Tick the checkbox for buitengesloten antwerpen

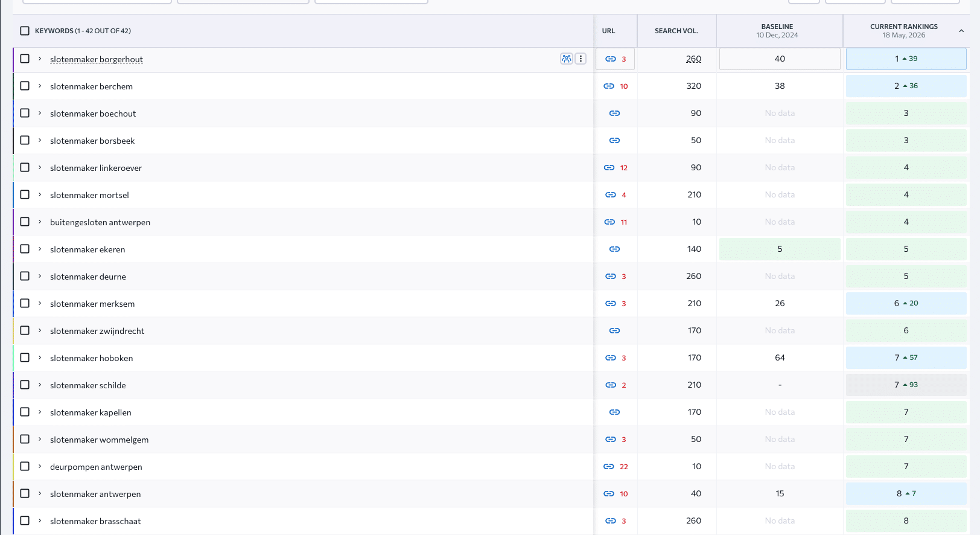point(25,222)
